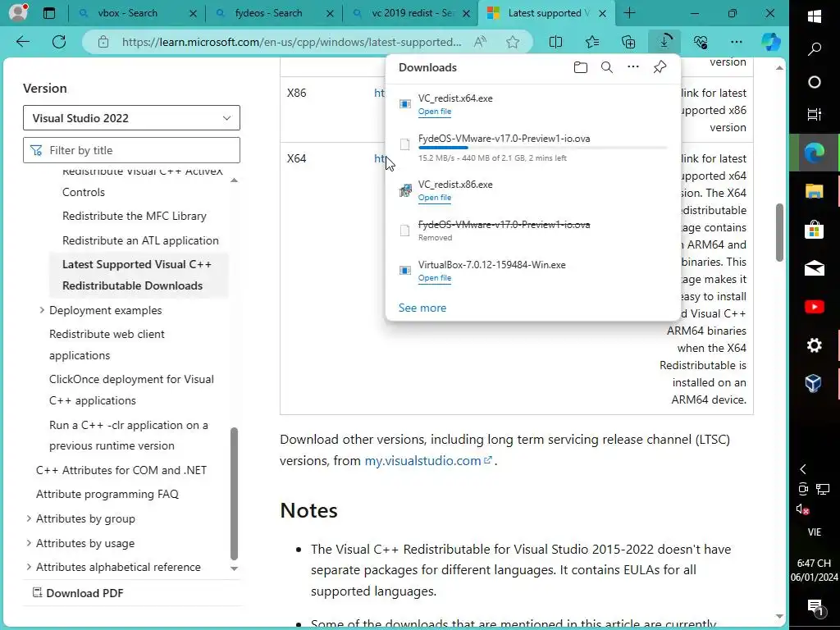The width and height of the screenshot is (840, 630).
Task: Launch Copilot sidebar icon
Action: coord(771,42)
